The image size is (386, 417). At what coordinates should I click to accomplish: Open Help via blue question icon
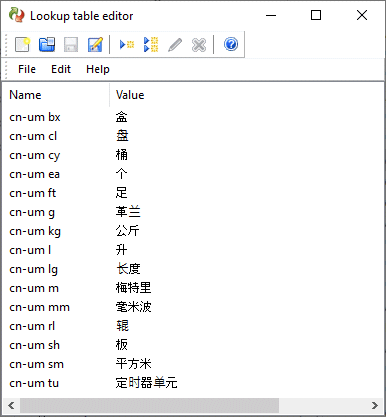231,44
